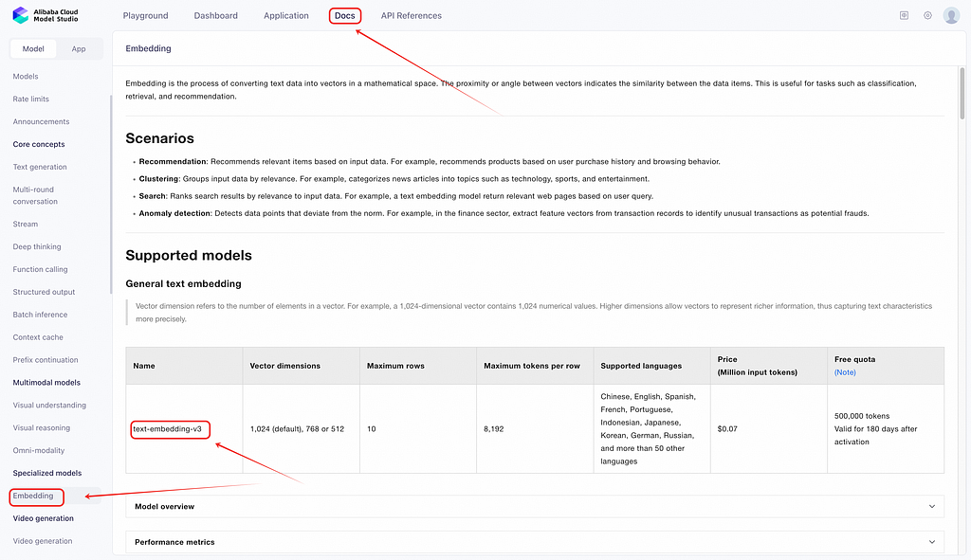Expand the Performance metrics section chevron
The image size is (971, 560).
coord(932,542)
